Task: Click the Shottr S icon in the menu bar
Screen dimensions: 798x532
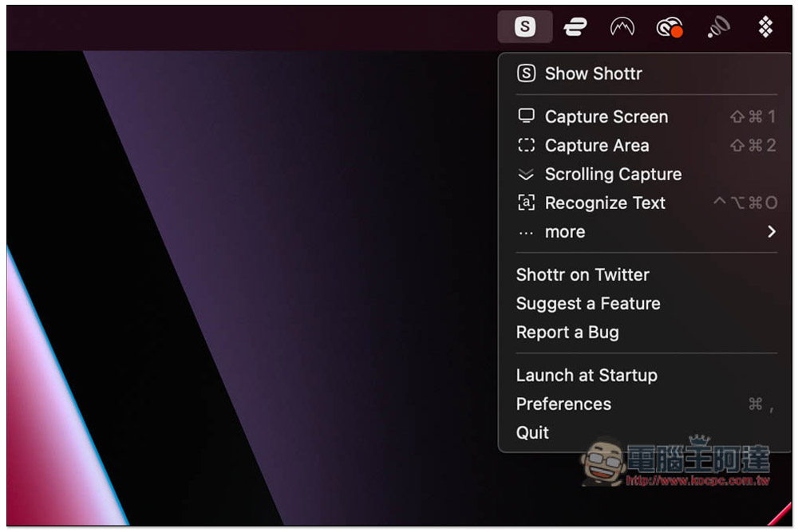Action: coord(525,26)
